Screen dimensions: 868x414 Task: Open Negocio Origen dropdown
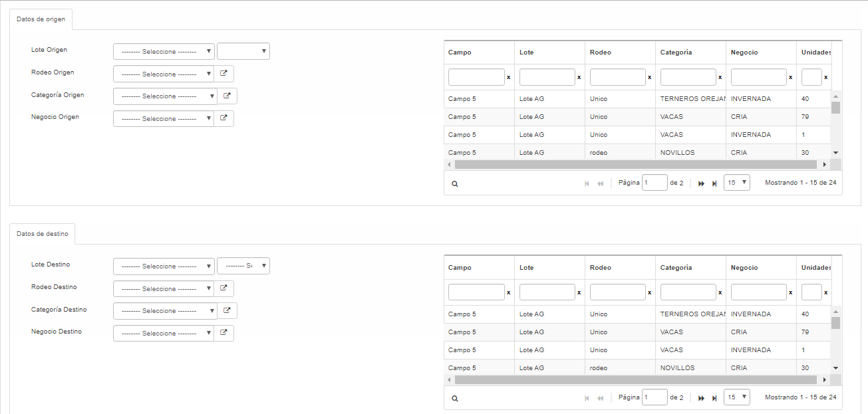(x=164, y=118)
